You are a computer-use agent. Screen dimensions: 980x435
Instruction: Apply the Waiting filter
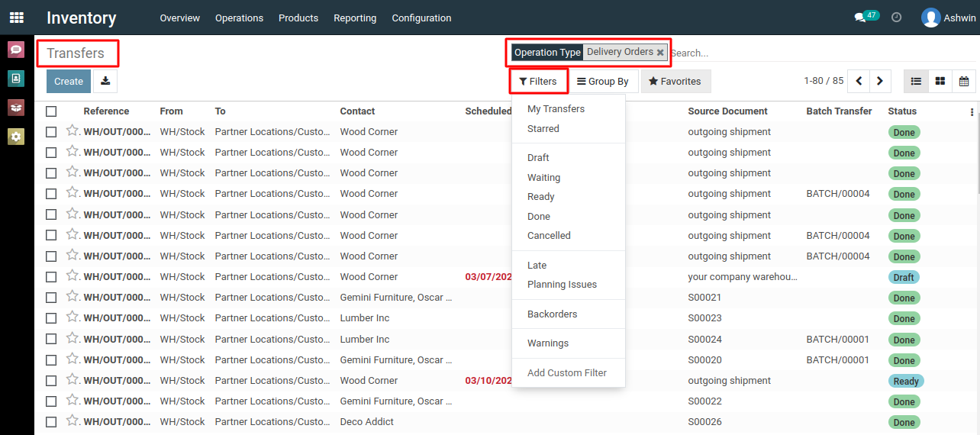pyautogui.click(x=543, y=178)
